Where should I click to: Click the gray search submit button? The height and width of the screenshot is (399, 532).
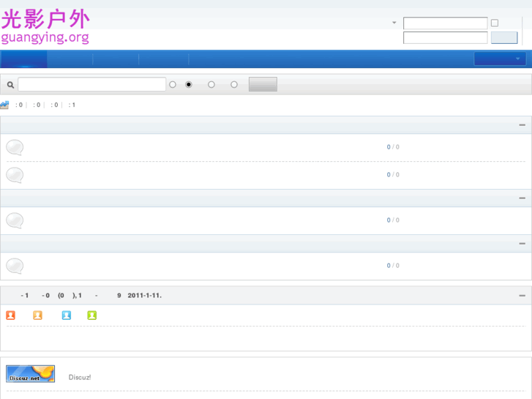263,84
